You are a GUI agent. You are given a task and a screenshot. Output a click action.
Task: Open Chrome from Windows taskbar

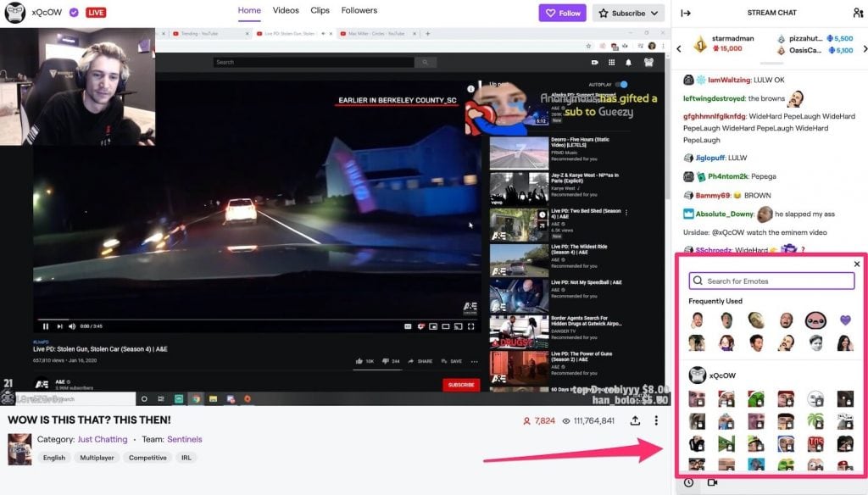(196, 398)
